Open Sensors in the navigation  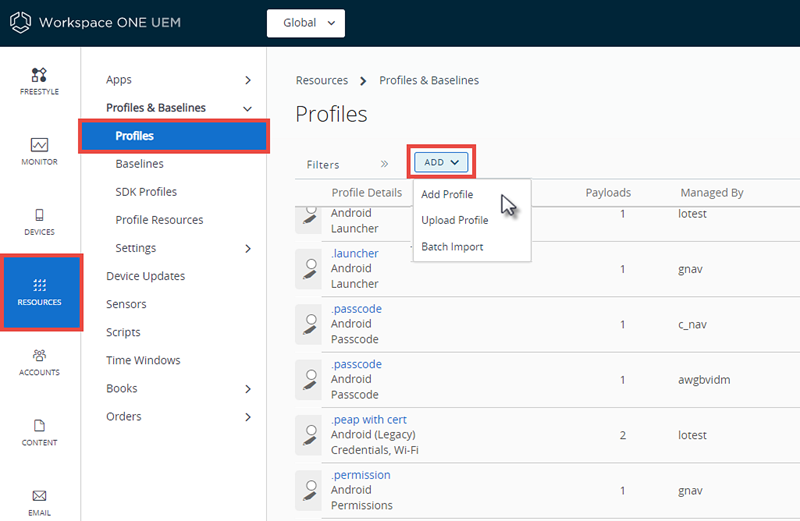126,304
